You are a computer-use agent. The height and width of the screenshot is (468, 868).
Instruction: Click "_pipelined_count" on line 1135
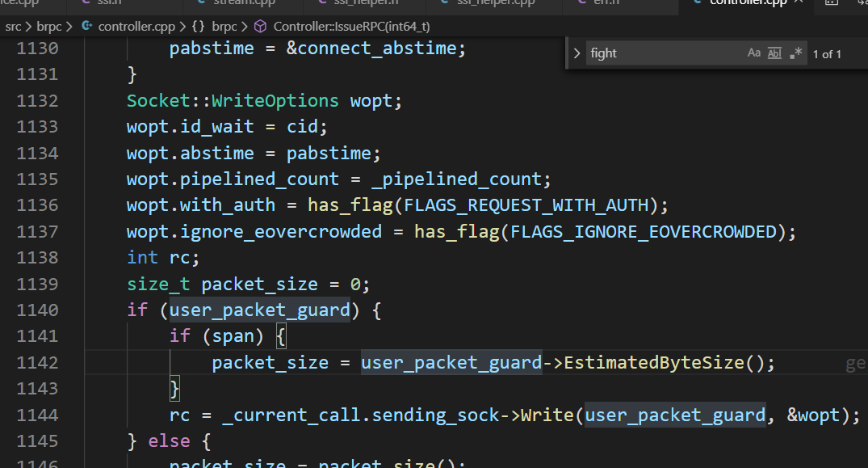(457, 179)
